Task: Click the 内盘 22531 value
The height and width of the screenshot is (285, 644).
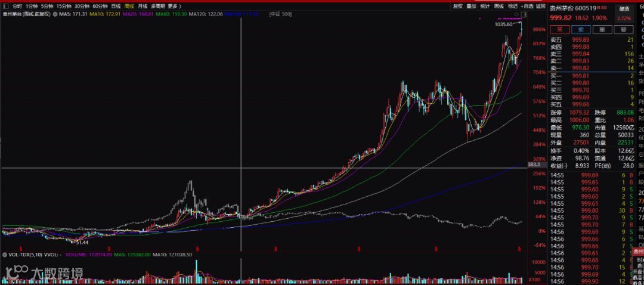Action: tap(626, 142)
